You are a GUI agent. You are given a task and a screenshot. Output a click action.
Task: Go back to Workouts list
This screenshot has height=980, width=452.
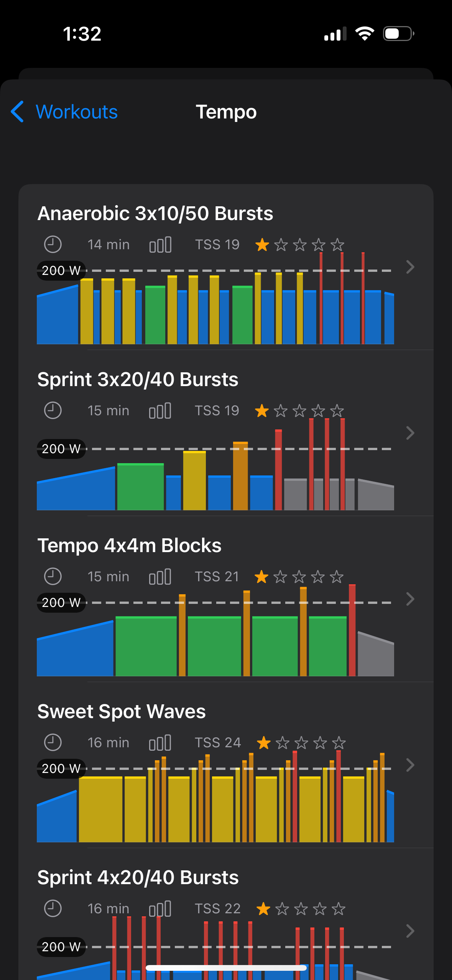[76, 112]
